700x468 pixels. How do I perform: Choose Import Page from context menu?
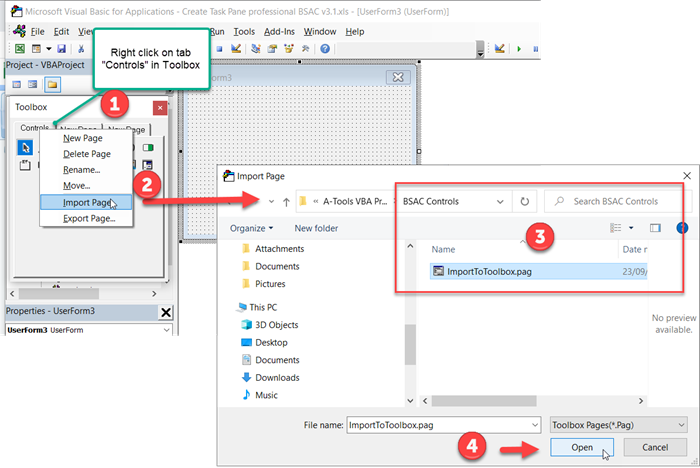pos(86,202)
